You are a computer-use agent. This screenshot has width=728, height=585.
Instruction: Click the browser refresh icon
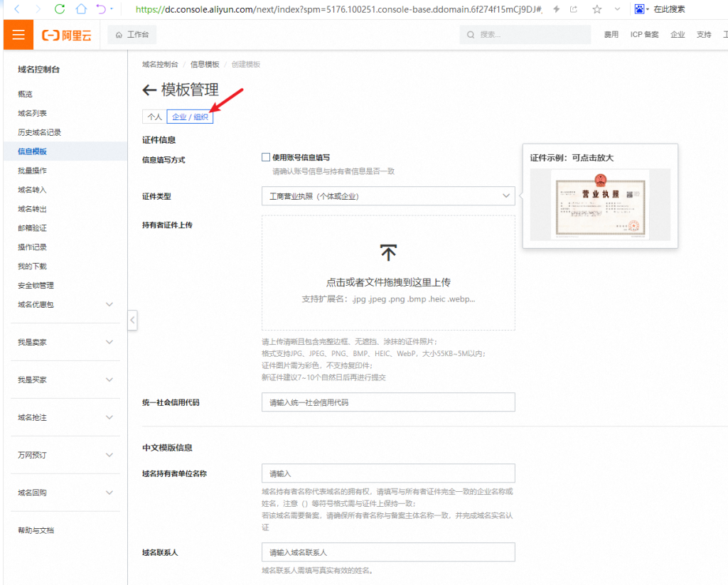[x=60, y=9]
